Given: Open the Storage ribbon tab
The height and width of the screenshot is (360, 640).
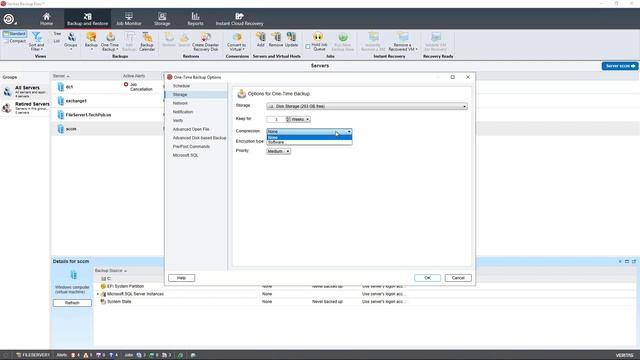Looking at the screenshot, I should click(x=162, y=19).
